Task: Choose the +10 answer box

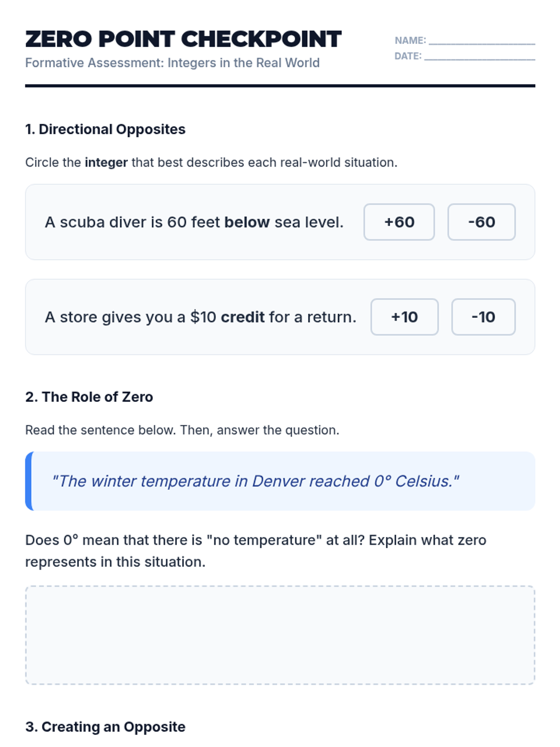Action: click(404, 317)
